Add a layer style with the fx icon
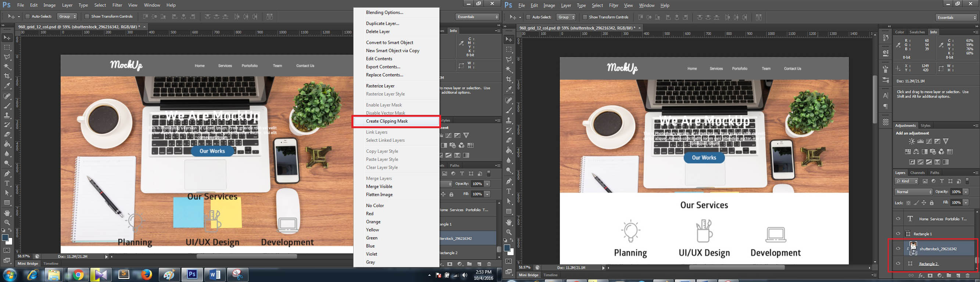 point(921,275)
